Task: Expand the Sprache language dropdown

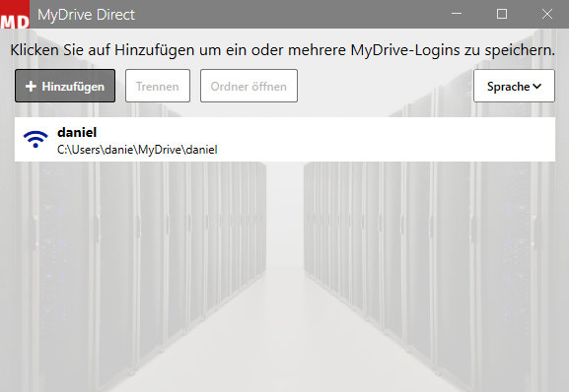Action: (x=514, y=86)
